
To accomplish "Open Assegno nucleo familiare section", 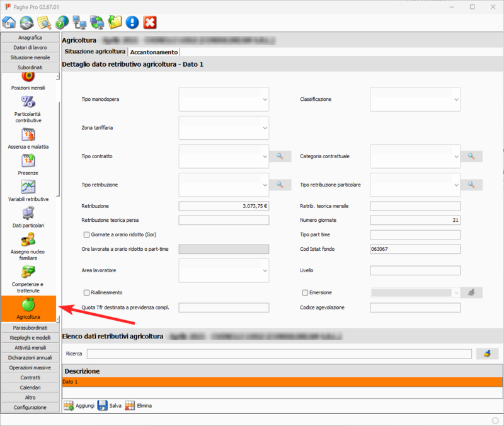I will point(28,239).
